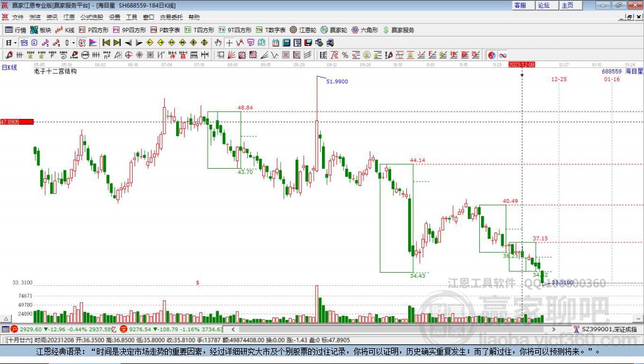Click the red floppy-disk save icon
The width and height of the screenshot is (644, 364).
point(308,43)
